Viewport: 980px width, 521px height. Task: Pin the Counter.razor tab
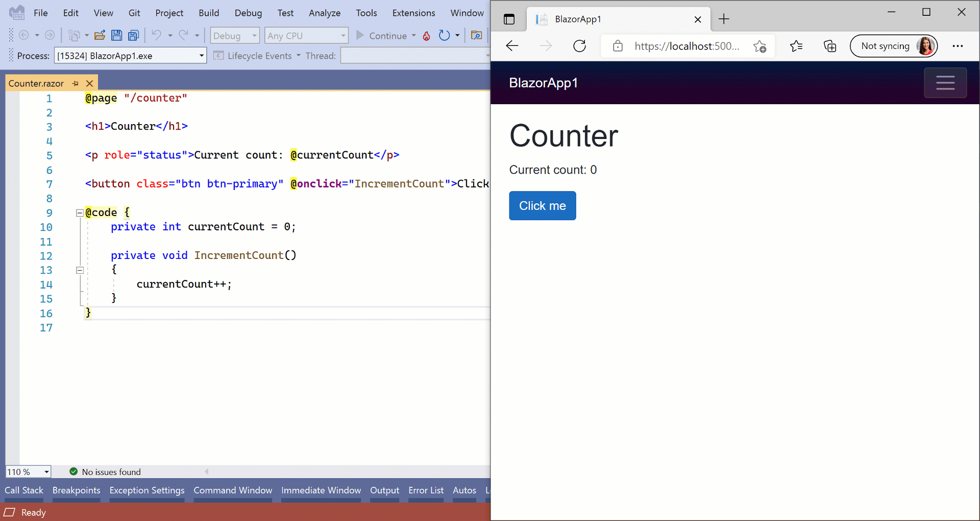click(76, 83)
